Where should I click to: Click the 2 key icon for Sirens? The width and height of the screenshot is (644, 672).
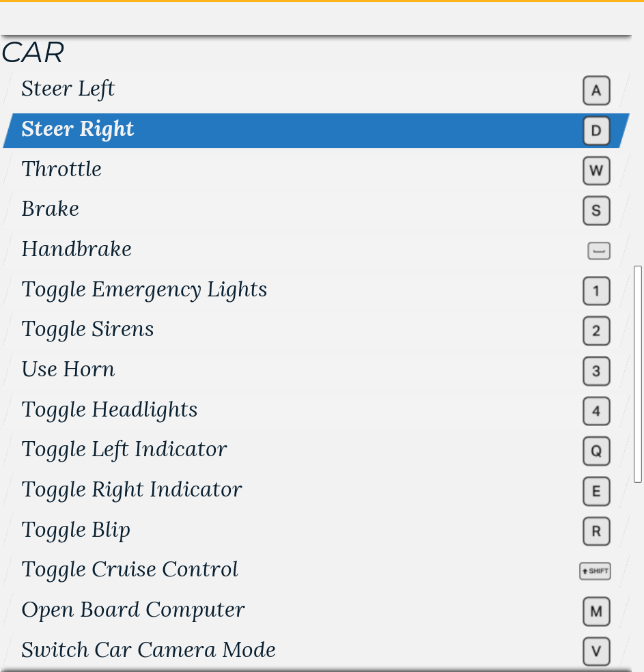click(x=596, y=331)
